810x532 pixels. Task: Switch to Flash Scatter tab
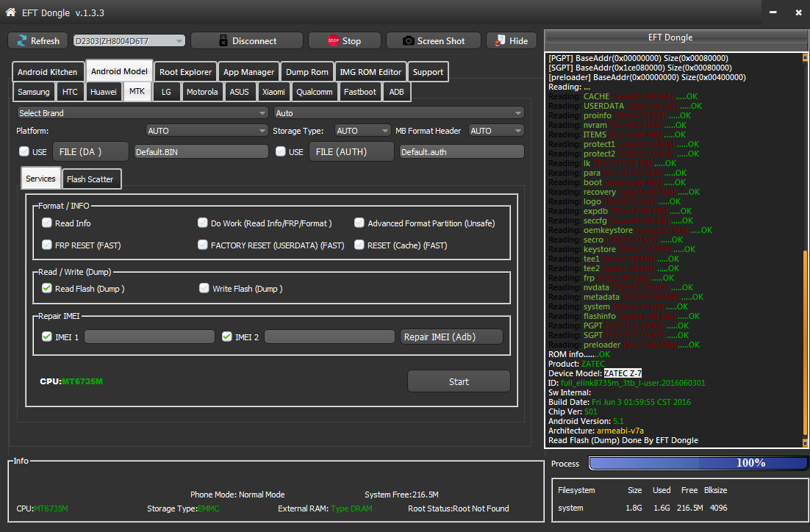pos(90,179)
